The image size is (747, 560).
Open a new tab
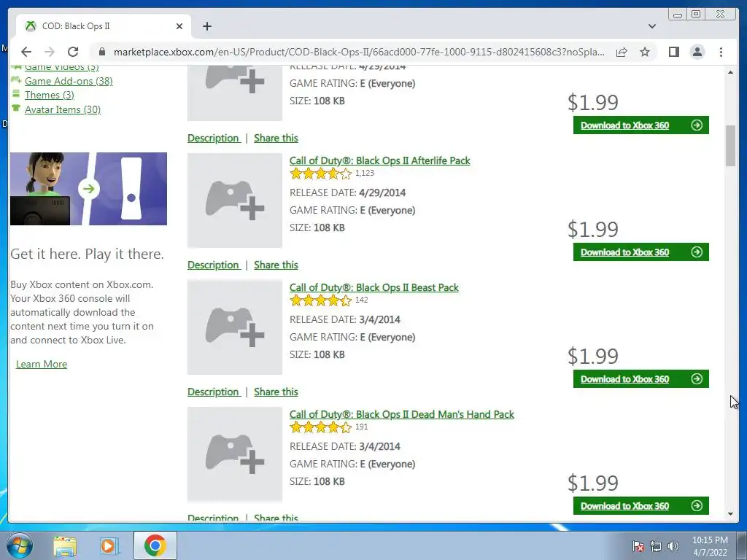point(206,26)
